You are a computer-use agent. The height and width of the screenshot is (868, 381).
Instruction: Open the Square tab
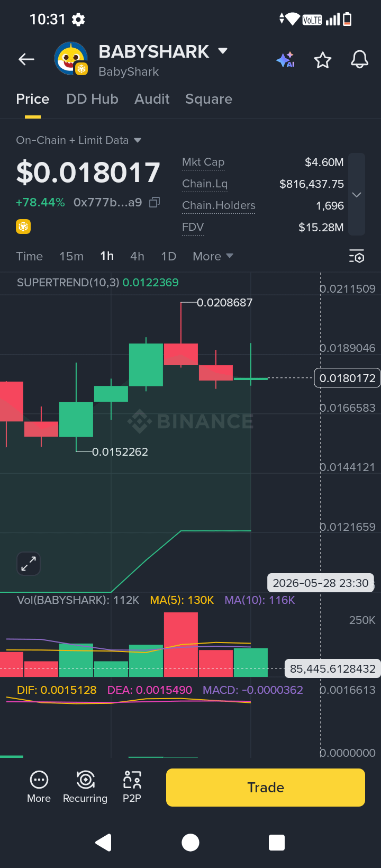(x=208, y=99)
